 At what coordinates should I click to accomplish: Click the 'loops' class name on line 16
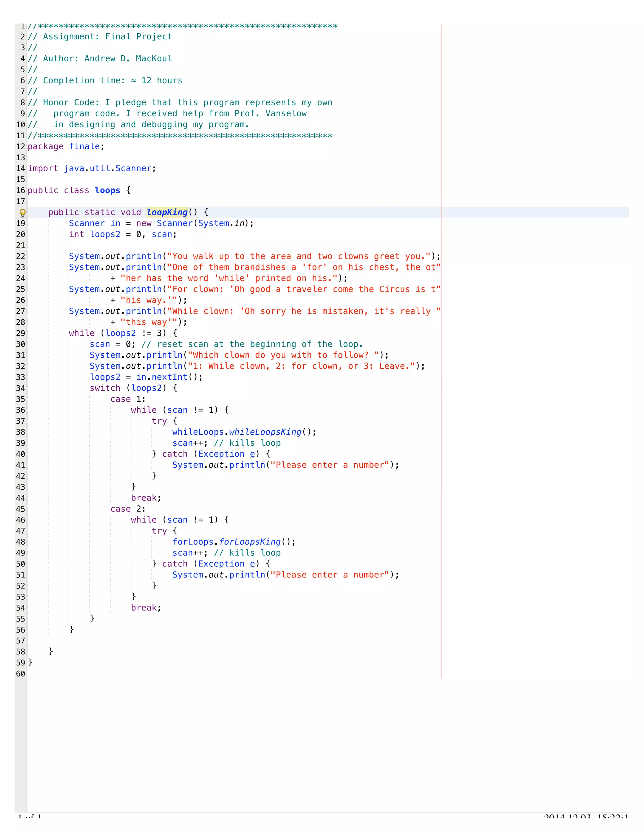click(108, 190)
